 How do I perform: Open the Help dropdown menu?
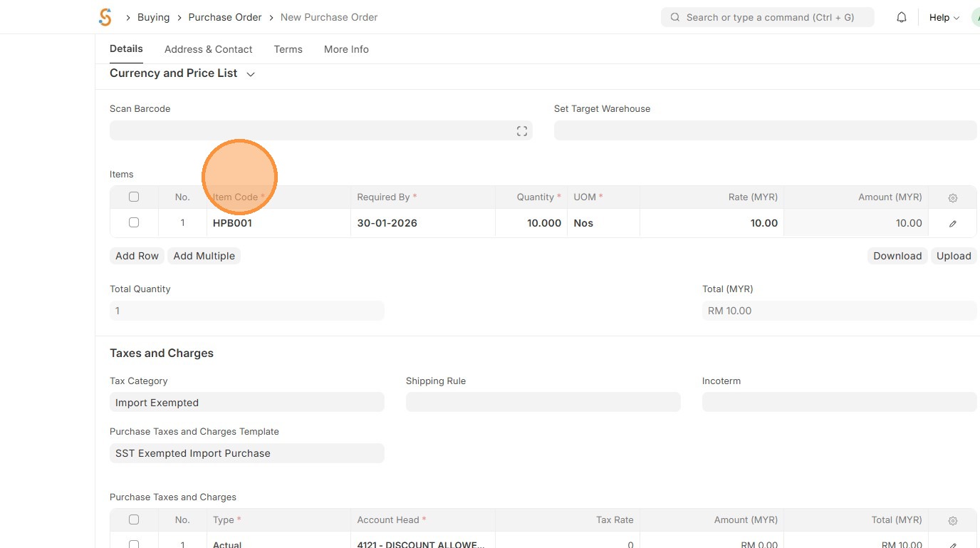tap(944, 17)
